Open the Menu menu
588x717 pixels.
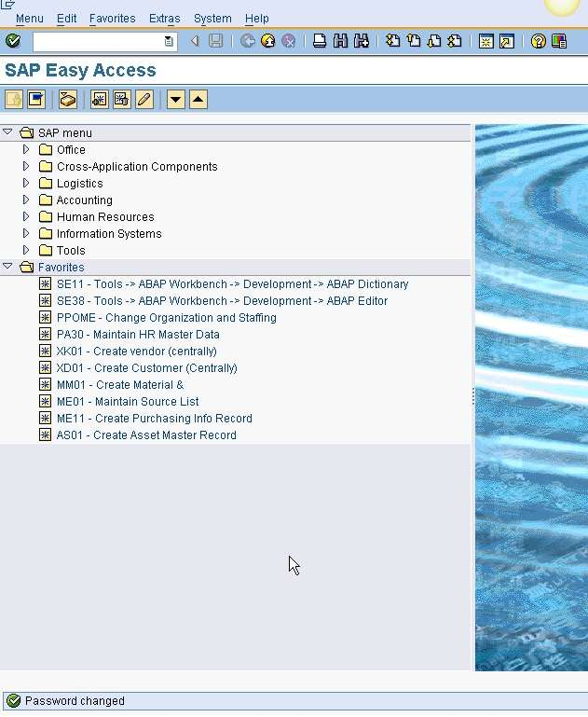click(29, 19)
